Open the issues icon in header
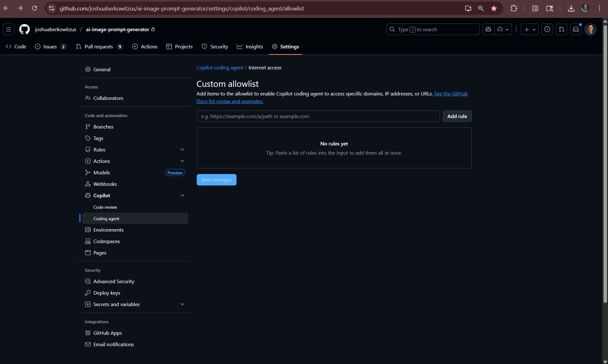 (x=547, y=29)
